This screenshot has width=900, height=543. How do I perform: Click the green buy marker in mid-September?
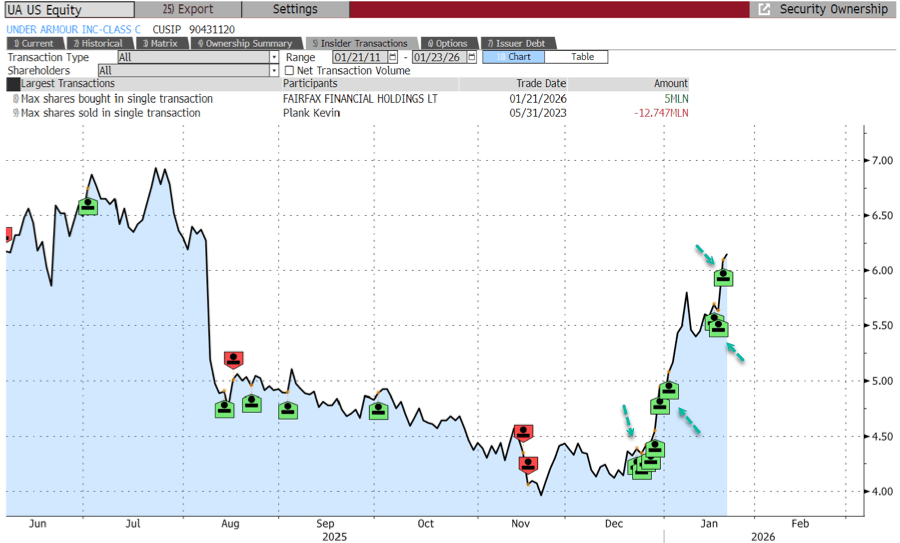[378, 410]
